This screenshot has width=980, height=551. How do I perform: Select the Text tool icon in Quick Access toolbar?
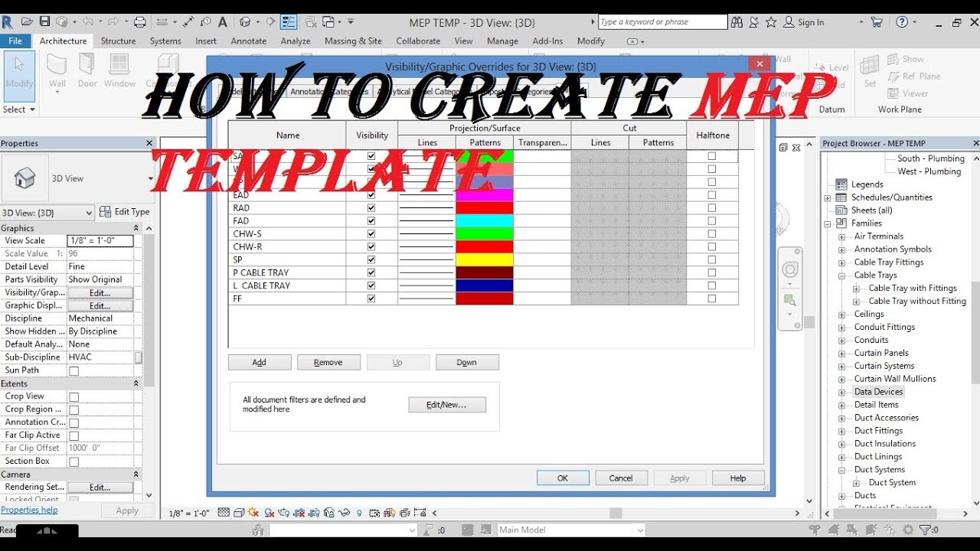click(223, 21)
